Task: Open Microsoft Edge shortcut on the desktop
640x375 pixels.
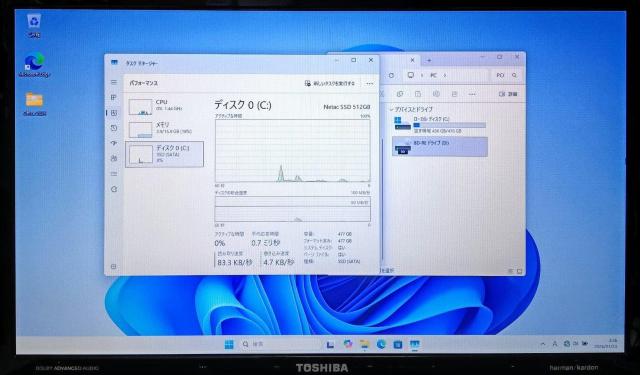Action: [x=35, y=65]
